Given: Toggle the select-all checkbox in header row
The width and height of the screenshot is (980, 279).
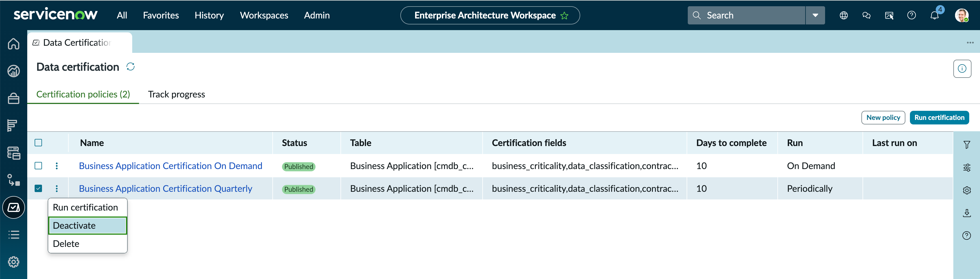Looking at the screenshot, I should (38, 143).
